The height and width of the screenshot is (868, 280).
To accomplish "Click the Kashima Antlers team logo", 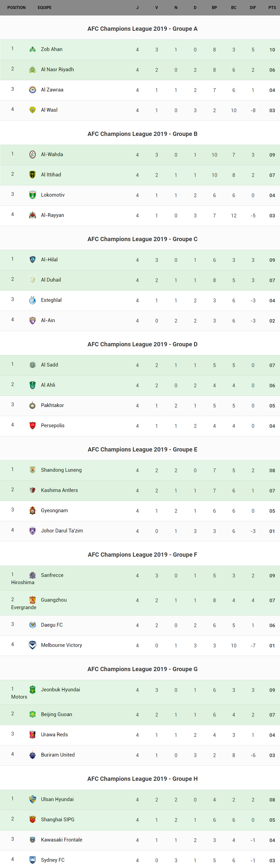I will tap(32, 490).
